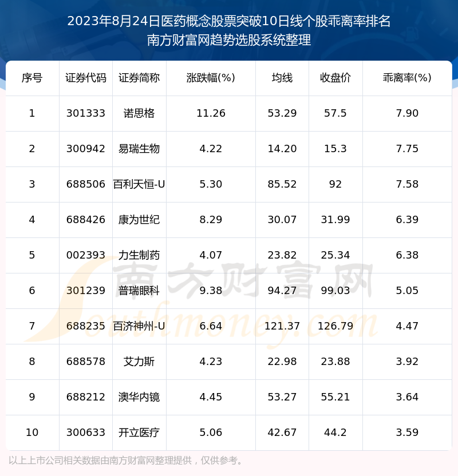Click the 8.29 change value
The height and width of the screenshot is (476, 458).
click(211, 220)
